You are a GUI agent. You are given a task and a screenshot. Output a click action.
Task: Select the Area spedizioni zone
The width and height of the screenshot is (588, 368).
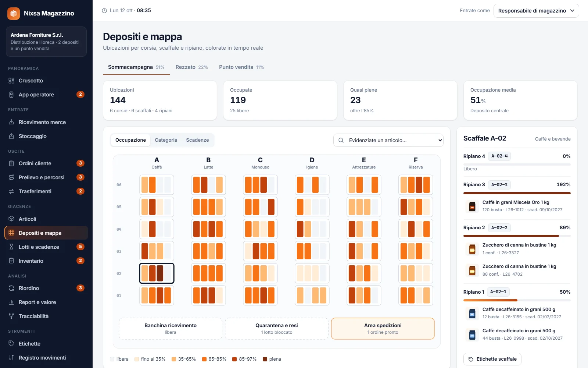coord(383,329)
